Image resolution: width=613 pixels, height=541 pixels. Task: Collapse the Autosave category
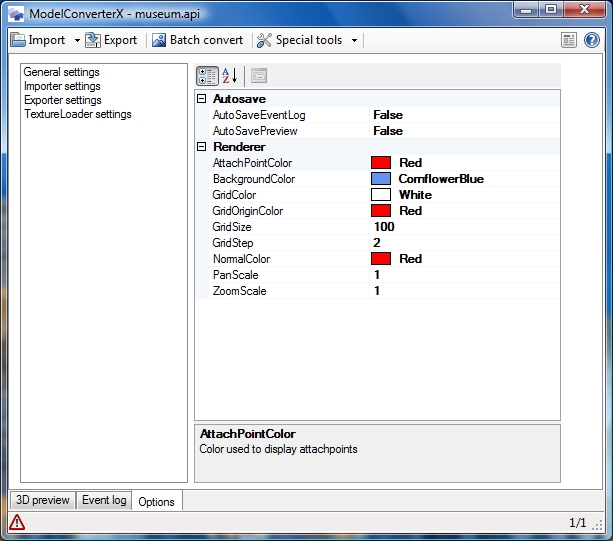coord(202,99)
